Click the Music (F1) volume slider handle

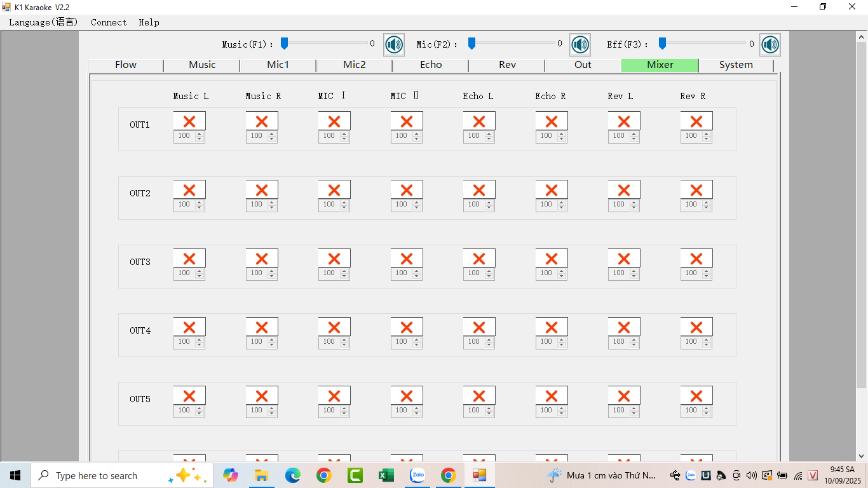coord(285,43)
